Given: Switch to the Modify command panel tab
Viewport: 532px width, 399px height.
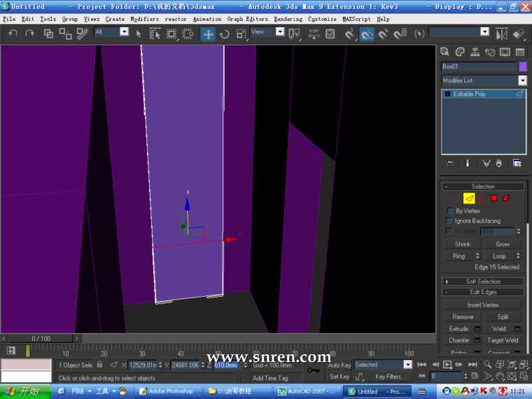Looking at the screenshot, I should click(460, 52).
